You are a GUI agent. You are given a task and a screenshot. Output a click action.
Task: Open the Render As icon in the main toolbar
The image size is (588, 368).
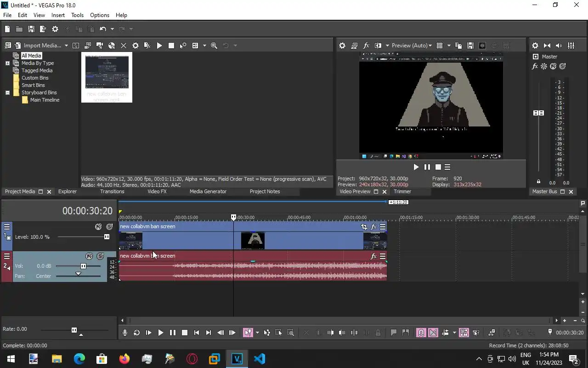43,29
